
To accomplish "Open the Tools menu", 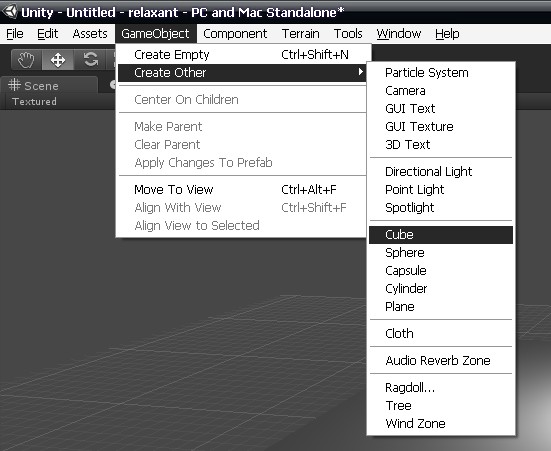I will click(x=348, y=34).
